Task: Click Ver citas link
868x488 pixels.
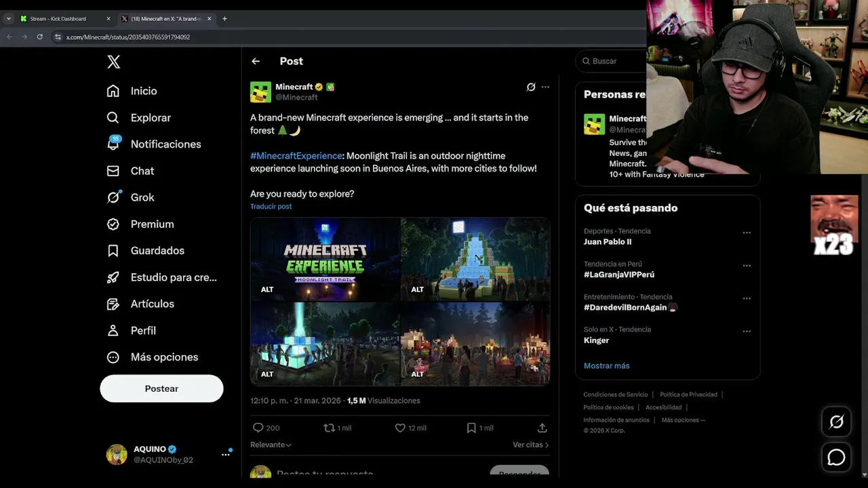Action: 530,445
